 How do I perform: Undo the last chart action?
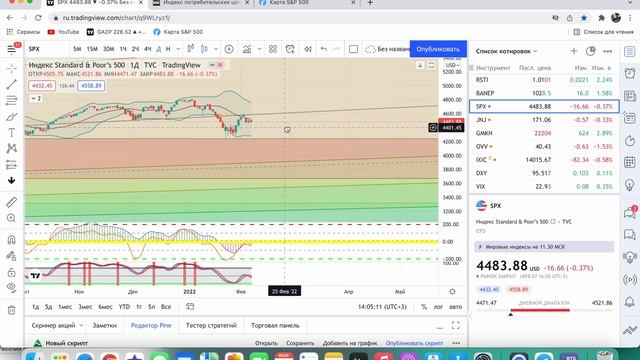(x=324, y=49)
